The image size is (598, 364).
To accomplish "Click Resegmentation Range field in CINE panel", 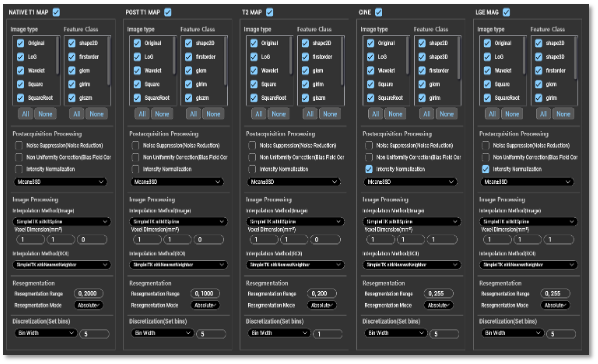I will coord(439,293).
